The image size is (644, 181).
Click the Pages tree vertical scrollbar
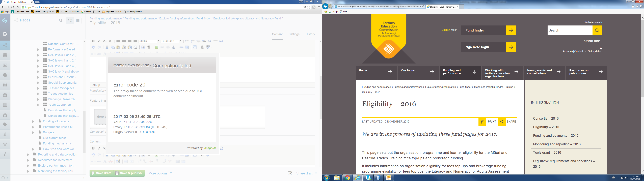[x=85, y=132]
